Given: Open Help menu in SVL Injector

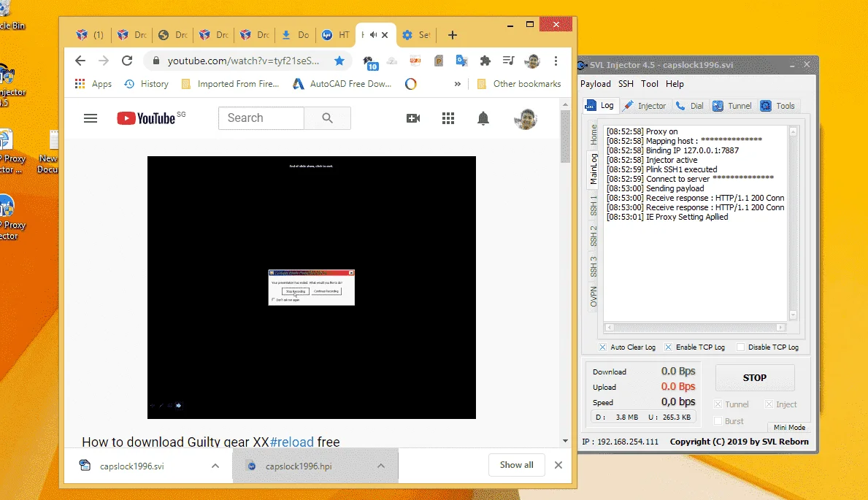Looking at the screenshot, I should tap(675, 84).
